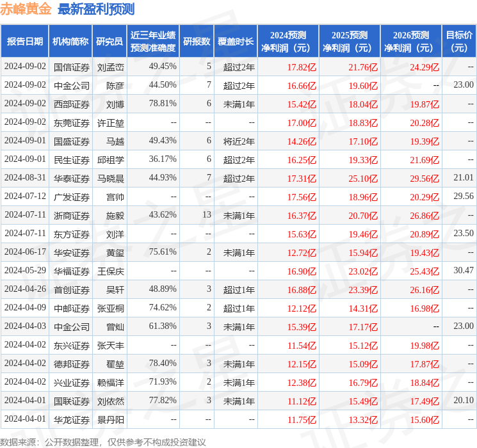This screenshot has width=477, height=448.
Task: Click the 研究员 column header
Action: coord(109,42)
